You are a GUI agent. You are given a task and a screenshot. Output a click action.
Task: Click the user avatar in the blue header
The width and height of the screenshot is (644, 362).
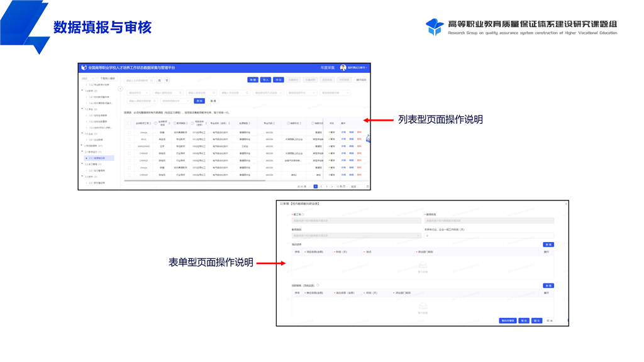tap(343, 68)
